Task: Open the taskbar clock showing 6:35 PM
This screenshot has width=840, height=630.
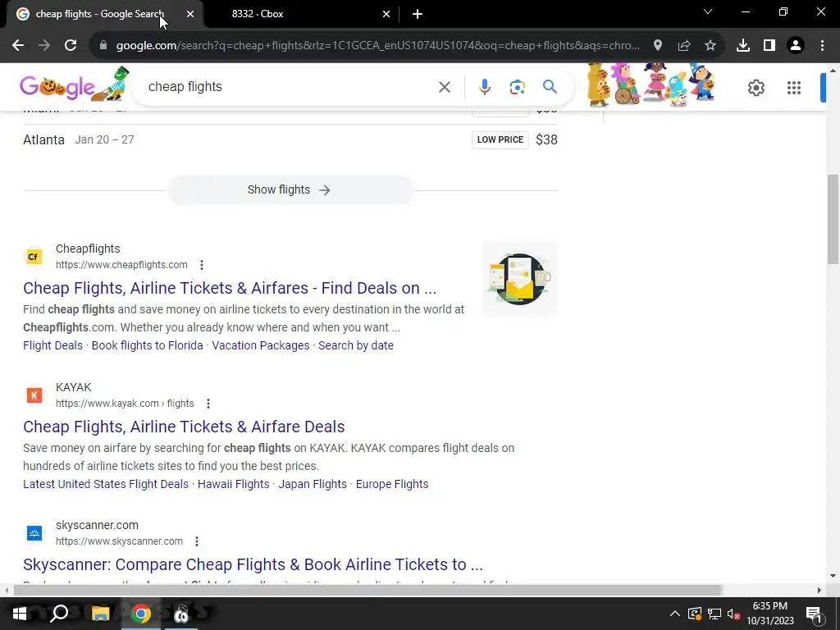Action: (x=769, y=614)
